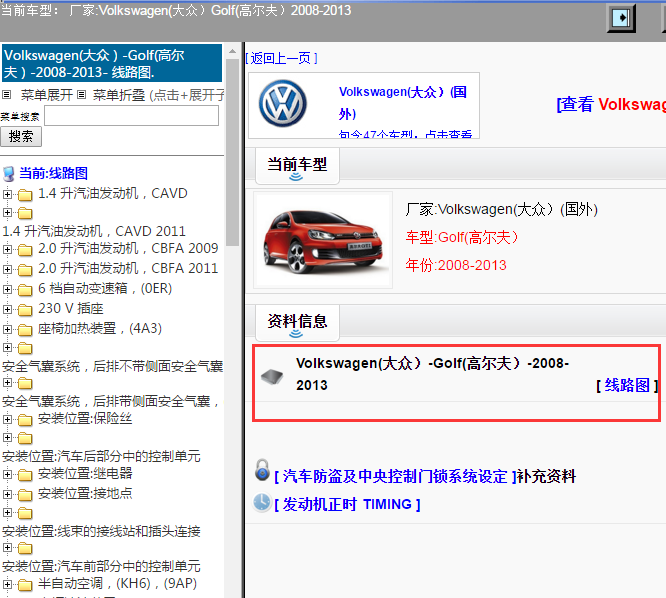Click the Volkswagen logo image
The height and width of the screenshot is (598, 666).
[x=283, y=104]
